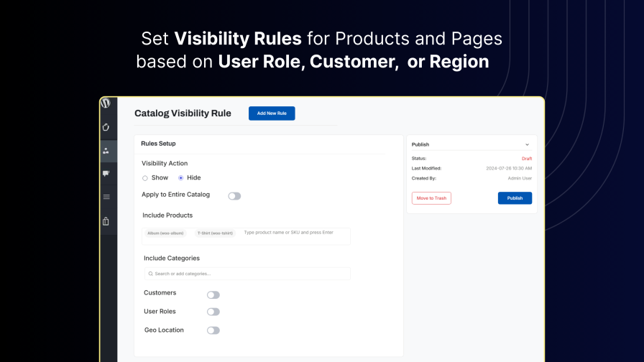The height and width of the screenshot is (362, 644).
Task: Open the apple icon in sidebar
Action: [x=106, y=128]
